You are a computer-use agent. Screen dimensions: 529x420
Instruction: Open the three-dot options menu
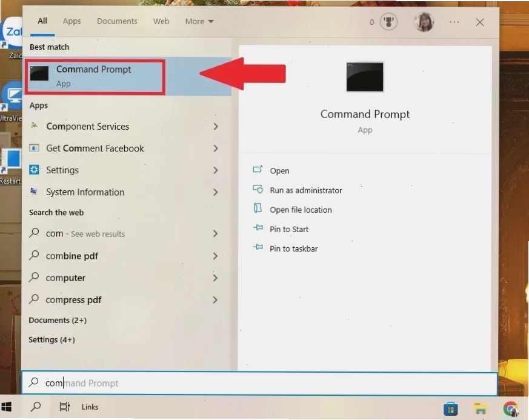coord(454,22)
